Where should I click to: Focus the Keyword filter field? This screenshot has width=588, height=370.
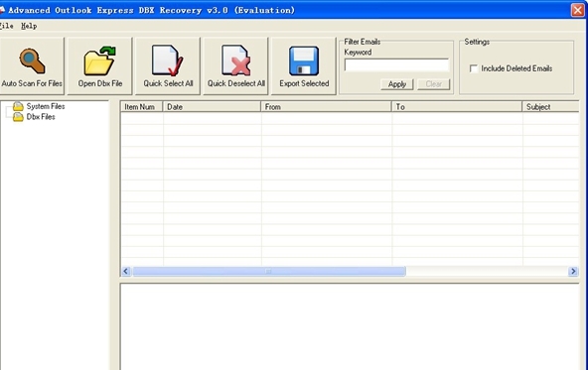click(396, 64)
